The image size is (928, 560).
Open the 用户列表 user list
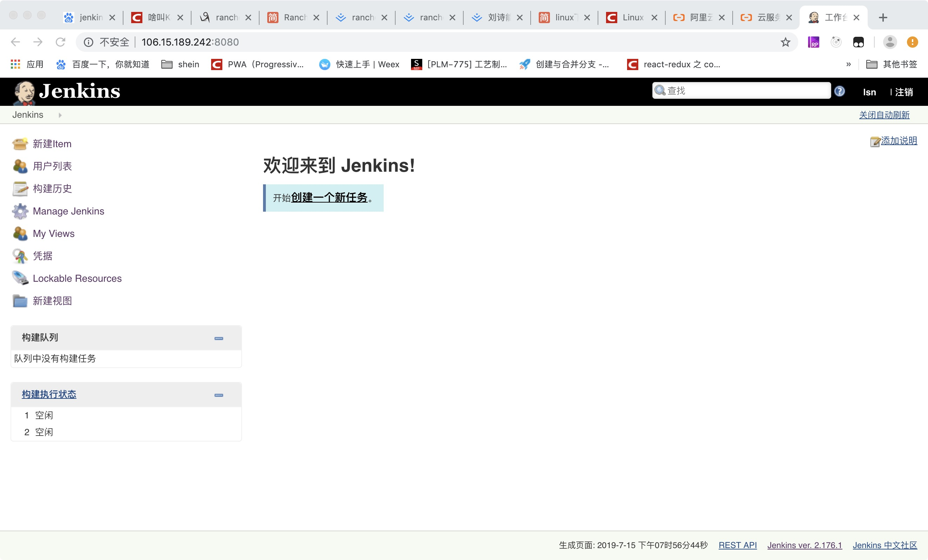click(x=52, y=166)
